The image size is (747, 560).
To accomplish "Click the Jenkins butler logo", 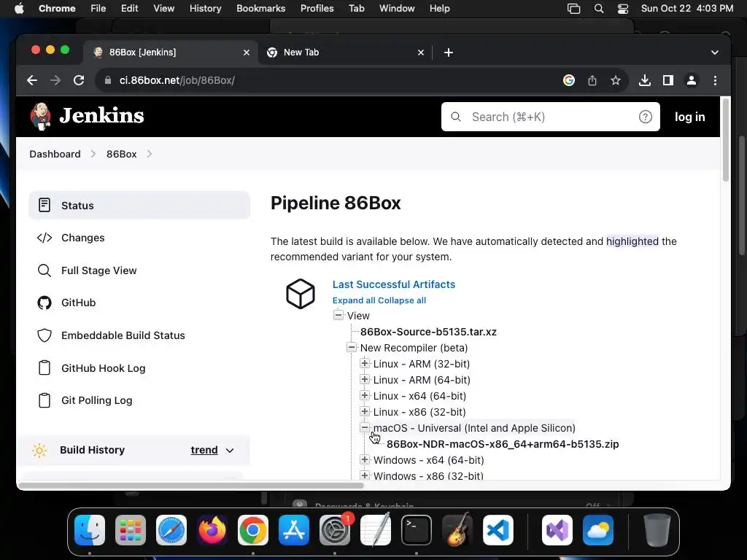I will pyautogui.click(x=41, y=116).
